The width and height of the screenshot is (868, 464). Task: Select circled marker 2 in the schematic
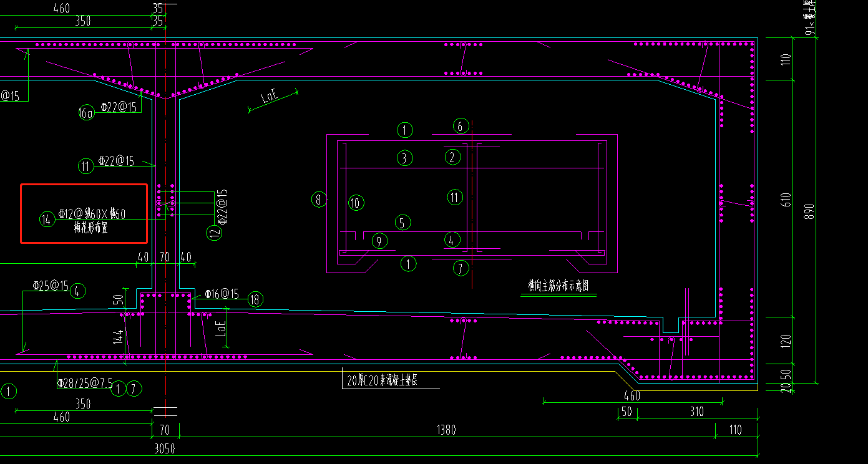452,157
